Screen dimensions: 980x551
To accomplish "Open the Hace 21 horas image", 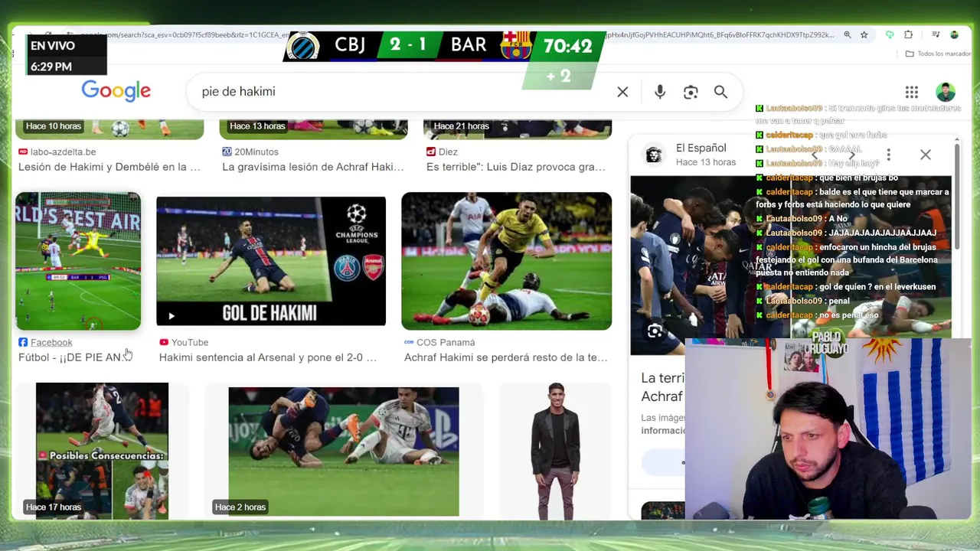I will click(518, 129).
